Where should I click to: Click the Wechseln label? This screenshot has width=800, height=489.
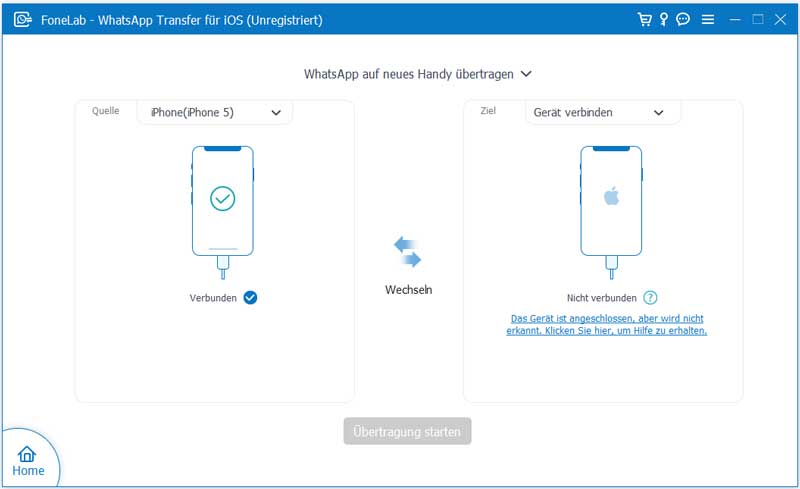tap(408, 289)
